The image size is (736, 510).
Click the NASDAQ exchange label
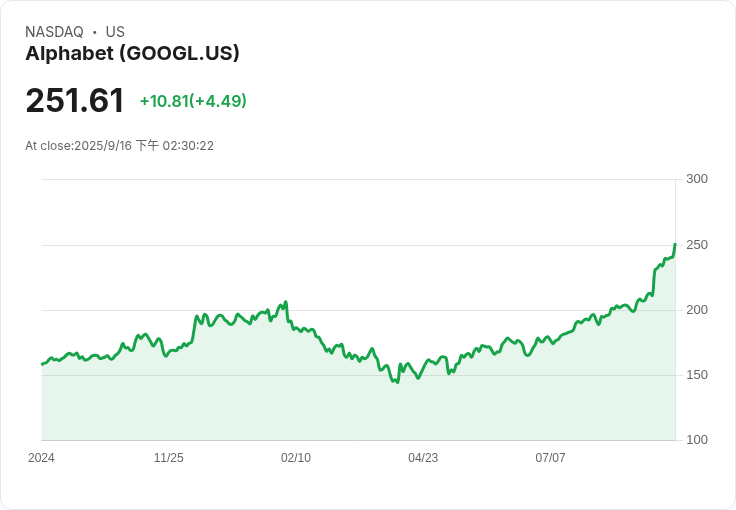pyautogui.click(x=54, y=32)
